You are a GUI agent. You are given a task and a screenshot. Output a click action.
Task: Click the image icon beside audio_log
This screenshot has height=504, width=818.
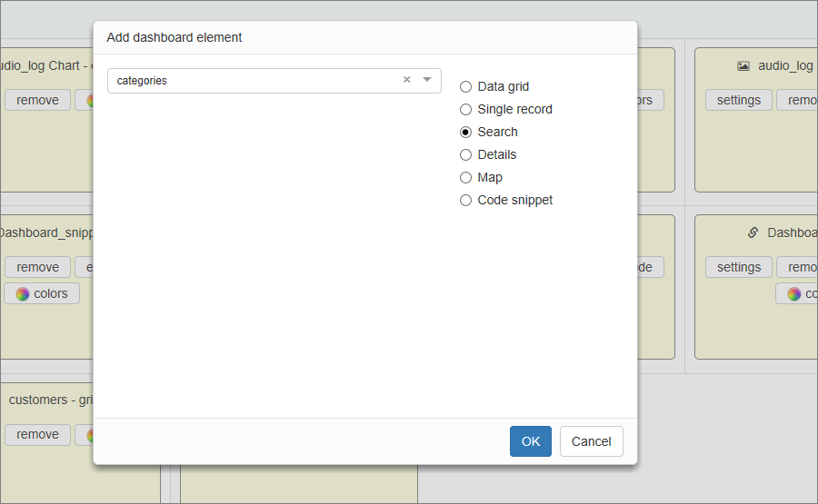pyautogui.click(x=743, y=65)
